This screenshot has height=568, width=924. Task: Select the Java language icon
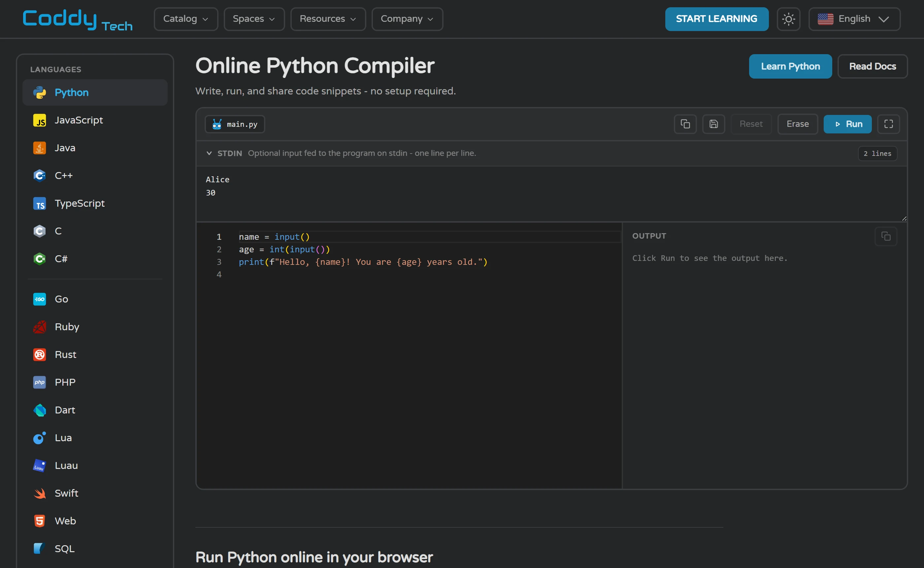(x=39, y=148)
